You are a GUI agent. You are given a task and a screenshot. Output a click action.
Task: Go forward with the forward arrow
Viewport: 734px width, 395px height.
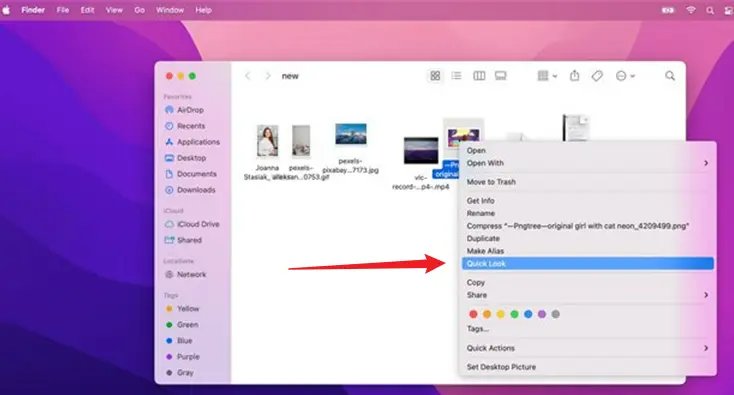coord(268,76)
